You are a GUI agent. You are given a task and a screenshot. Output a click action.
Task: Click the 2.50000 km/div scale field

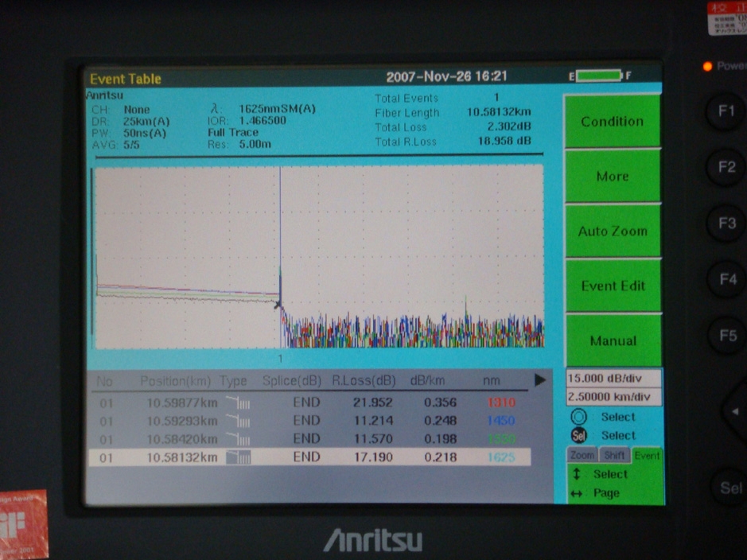tap(613, 397)
